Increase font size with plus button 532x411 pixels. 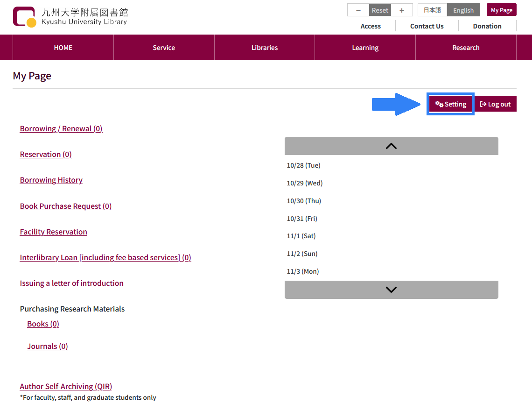tap(402, 10)
